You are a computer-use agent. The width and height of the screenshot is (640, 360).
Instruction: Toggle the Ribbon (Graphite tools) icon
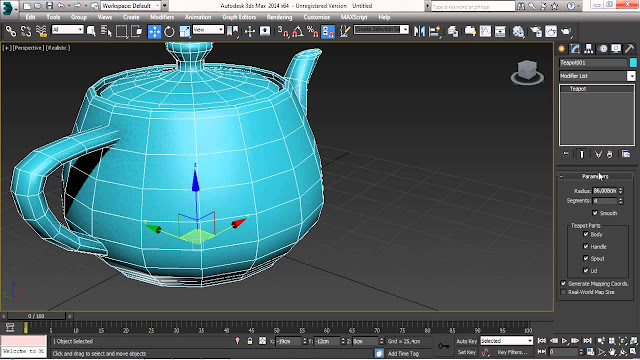pyautogui.click(x=470, y=31)
